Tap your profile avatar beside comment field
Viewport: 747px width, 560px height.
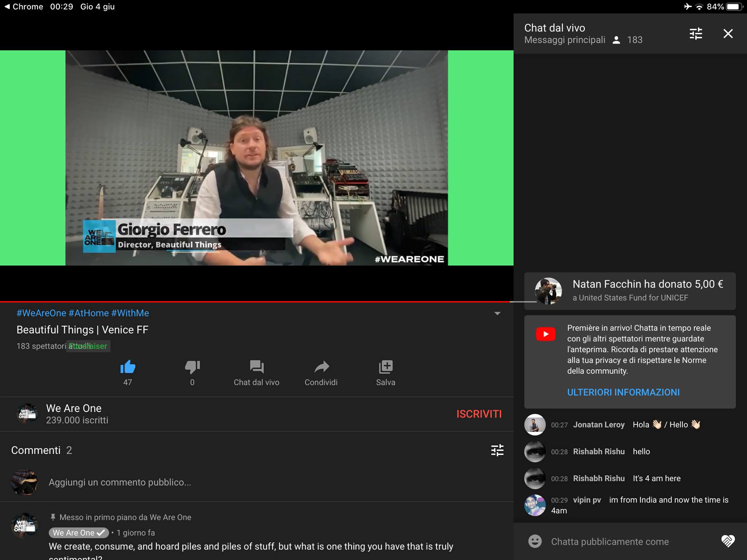click(25, 482)
